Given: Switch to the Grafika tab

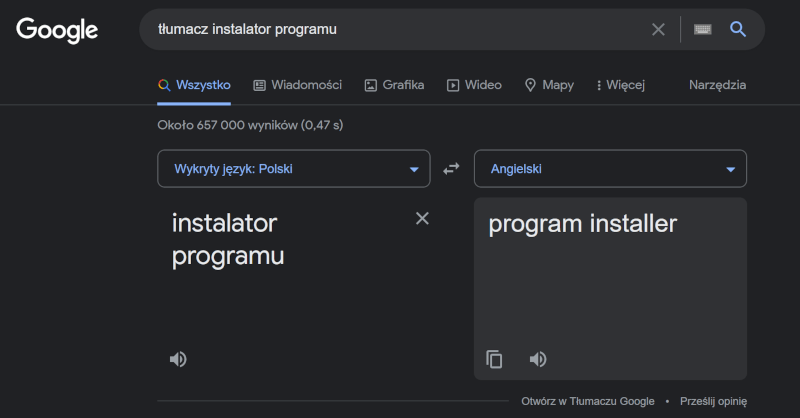Looking at the screenshot, I should [x=394, y=85].
